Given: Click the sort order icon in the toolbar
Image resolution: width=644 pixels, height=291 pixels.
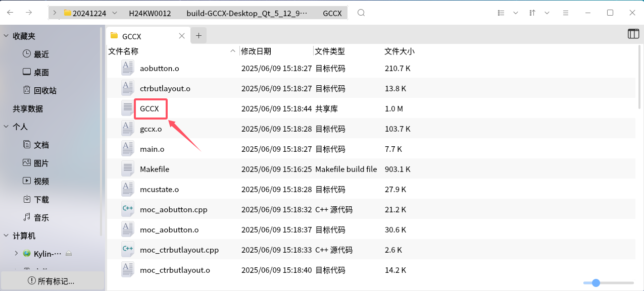Looking at the screenshot, I should [532, 13].
